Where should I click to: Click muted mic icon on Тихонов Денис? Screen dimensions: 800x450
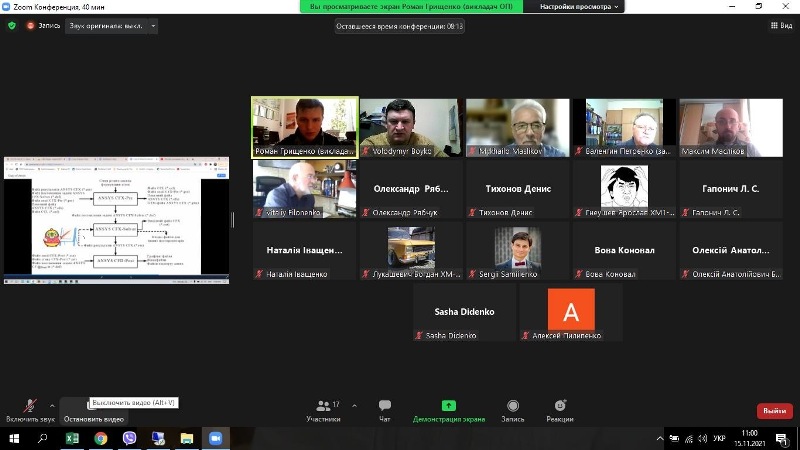pyautogui.click(x=472, y=212)
